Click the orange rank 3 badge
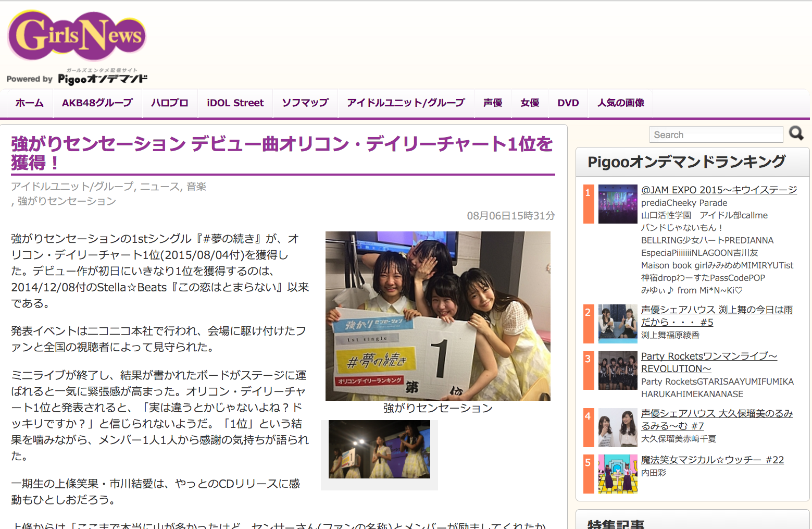Screen dimensions: 812x529 pos(589,370)
